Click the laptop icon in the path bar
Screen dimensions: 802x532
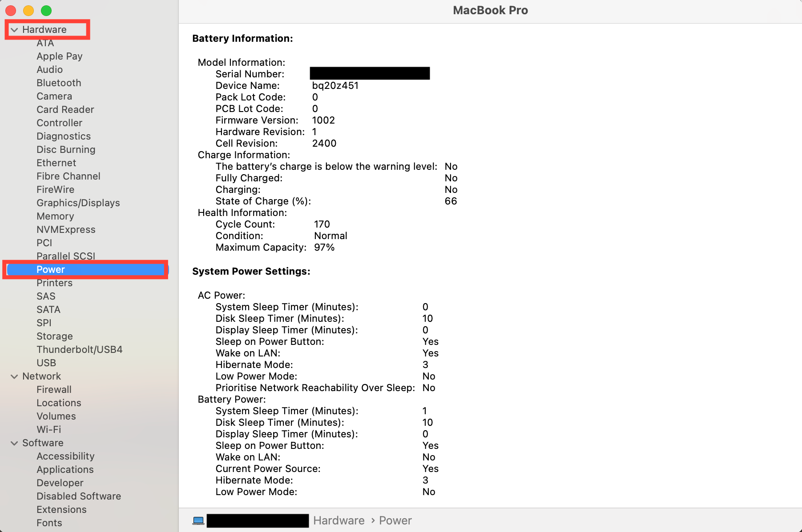(198, 520)
